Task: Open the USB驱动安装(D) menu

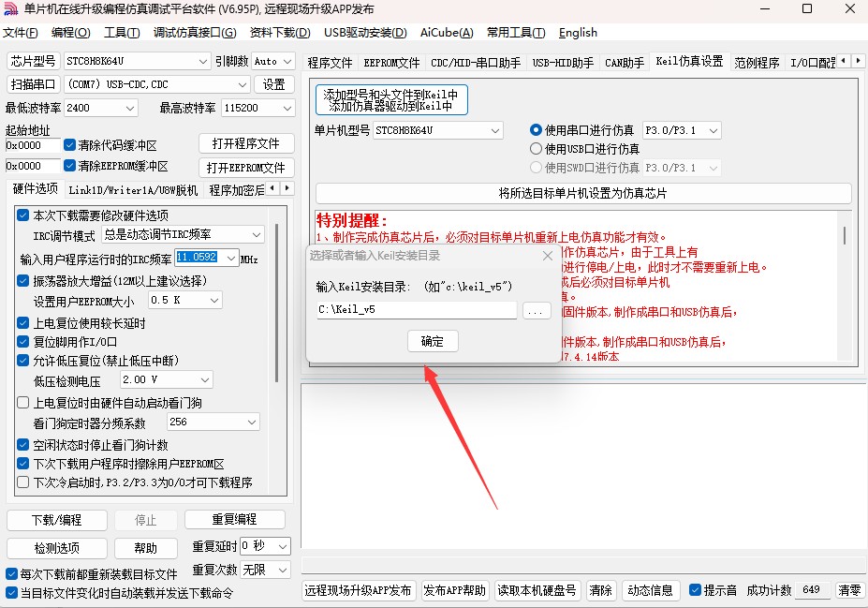Action: 365,33
